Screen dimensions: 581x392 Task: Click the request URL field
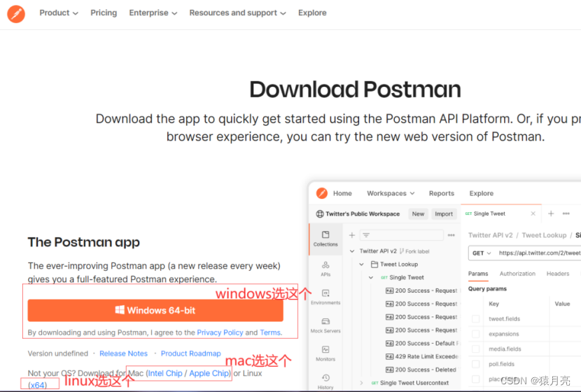coord(539,253)
